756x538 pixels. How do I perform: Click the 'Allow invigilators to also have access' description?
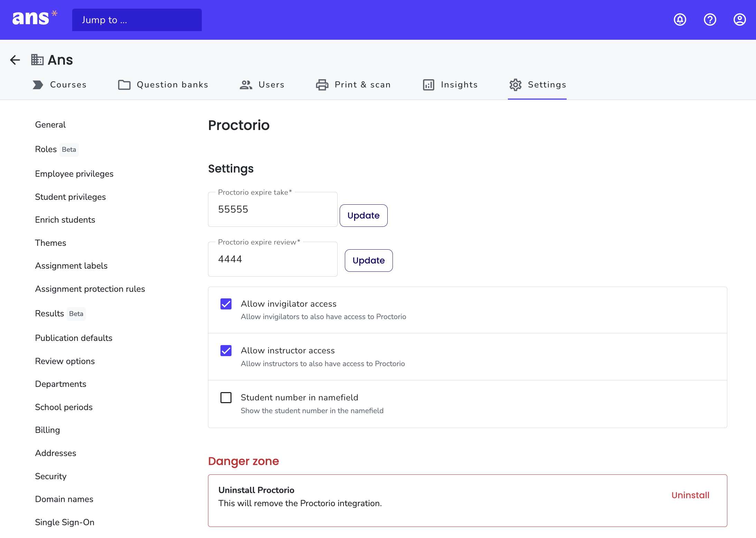323,317
